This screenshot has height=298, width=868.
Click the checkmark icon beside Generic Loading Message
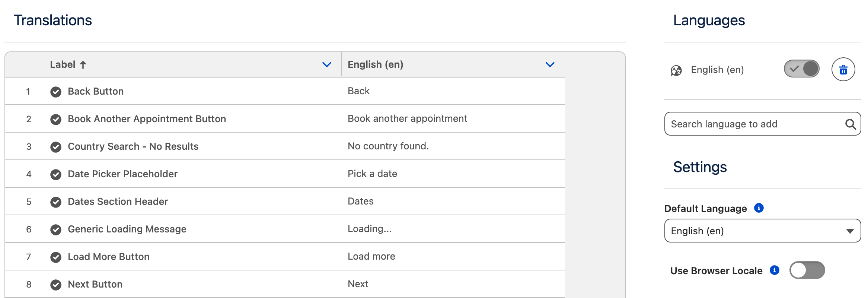(56, 229)
